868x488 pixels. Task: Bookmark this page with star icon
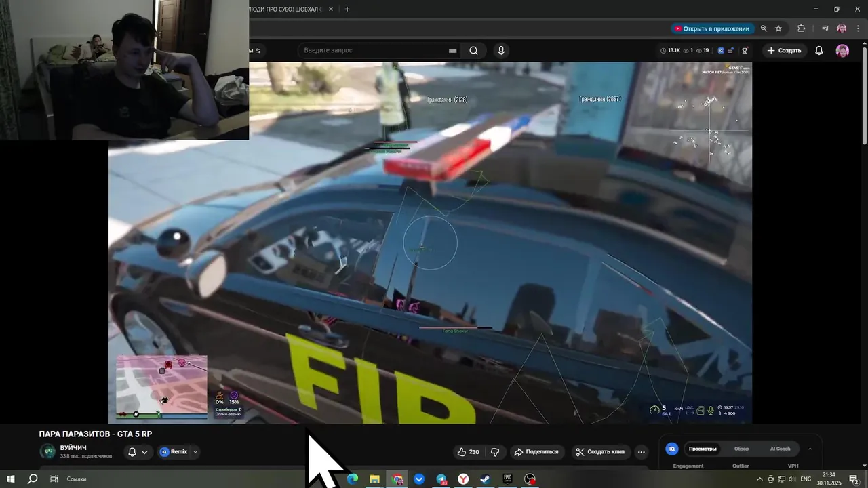[x=778, y=28]
